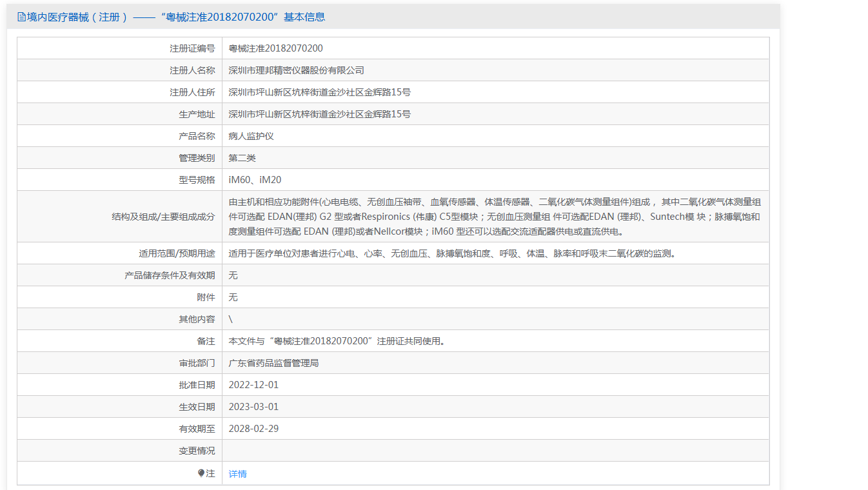Screen dimensions: 868x490
Task: Click the document icon in the page header
Action: [x=21, y=17]
